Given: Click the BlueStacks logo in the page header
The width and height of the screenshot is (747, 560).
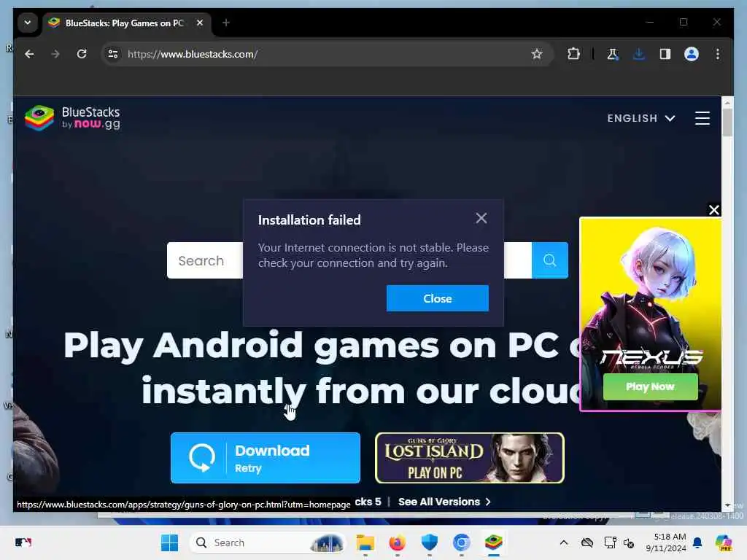Looking at the screenshot, I should tap(72, 117).
